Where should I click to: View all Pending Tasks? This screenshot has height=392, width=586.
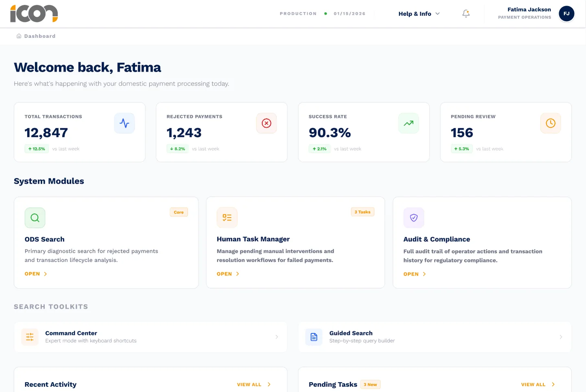click(x=538, y=384)
